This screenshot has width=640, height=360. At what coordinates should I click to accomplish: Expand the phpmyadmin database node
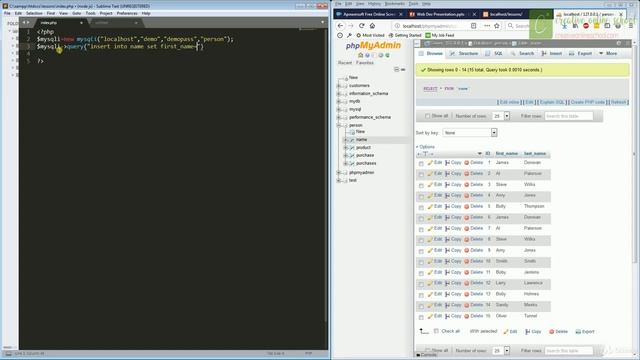click(x=339, y=173)
